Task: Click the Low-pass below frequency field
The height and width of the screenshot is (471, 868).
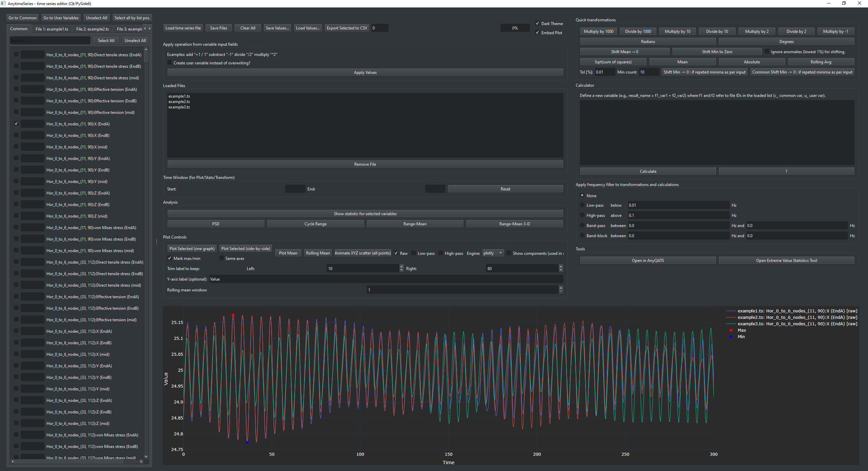Action: 678,205
